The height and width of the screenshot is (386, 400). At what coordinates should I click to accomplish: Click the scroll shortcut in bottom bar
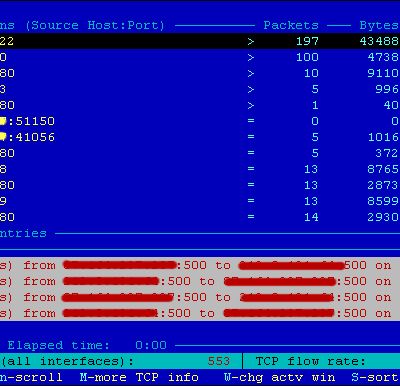(x=31, y=377)
